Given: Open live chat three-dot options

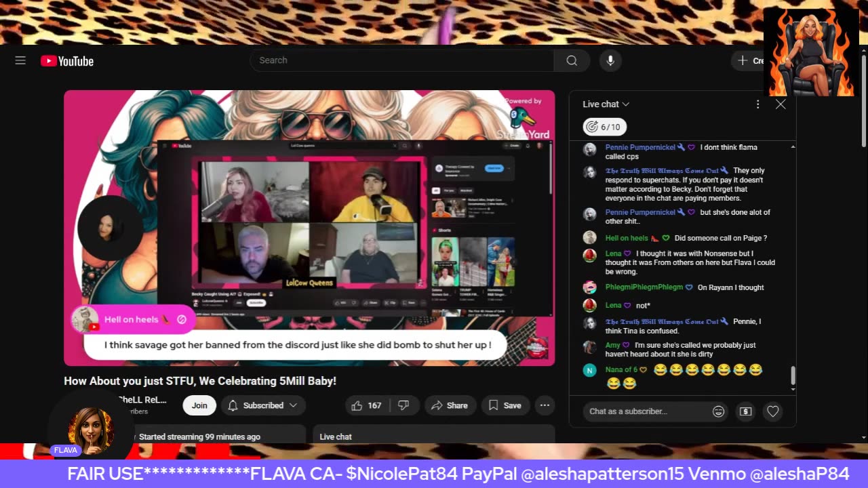Looking at the screenshot, I should (x=757, y=104).
